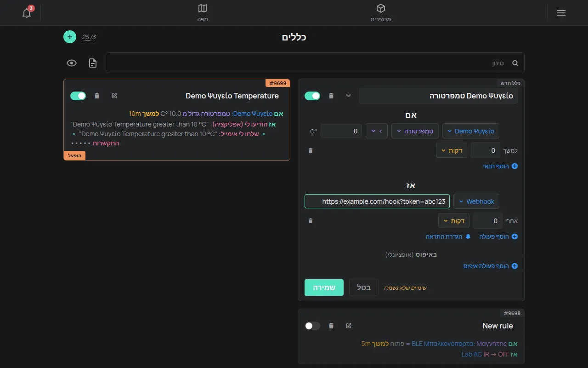Open the דקות dropdown in אחרי row
Image resolution: width=588 pixels, height=368 pixels.
tap(454, 221)
